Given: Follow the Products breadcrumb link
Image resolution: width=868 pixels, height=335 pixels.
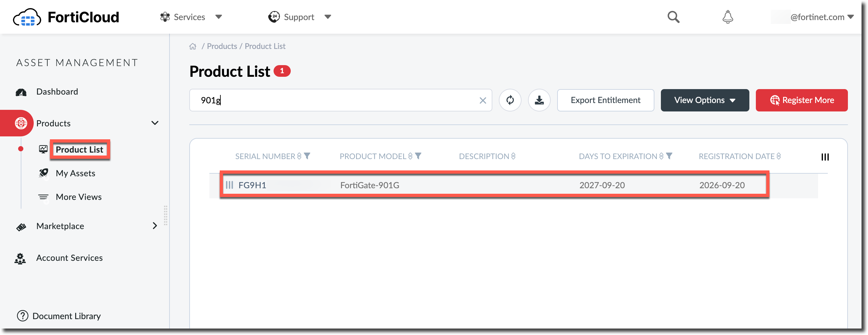Looking at the screenshot, I should point(222,46).
